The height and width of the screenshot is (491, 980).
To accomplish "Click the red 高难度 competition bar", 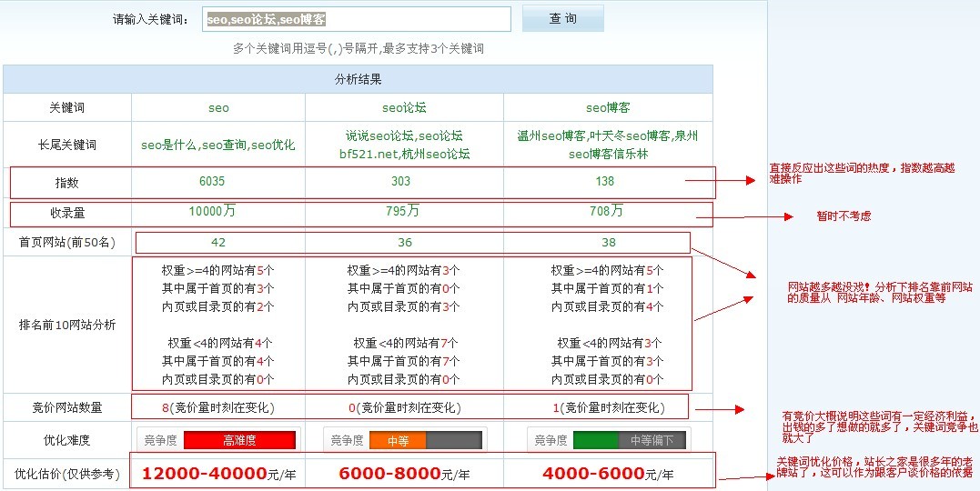I will pos(239,440).
